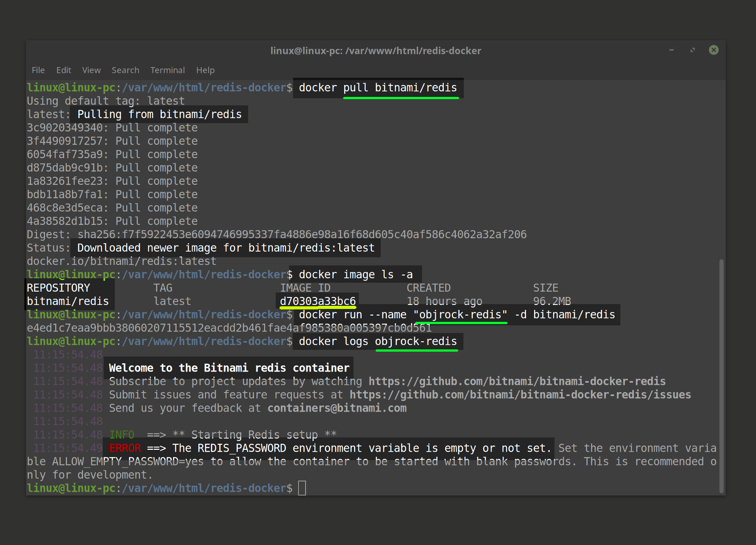Image resolution: width=756 pixels, height=545 pixels.
Task: Click the sha256 digest hash
Action: point(302,234)
